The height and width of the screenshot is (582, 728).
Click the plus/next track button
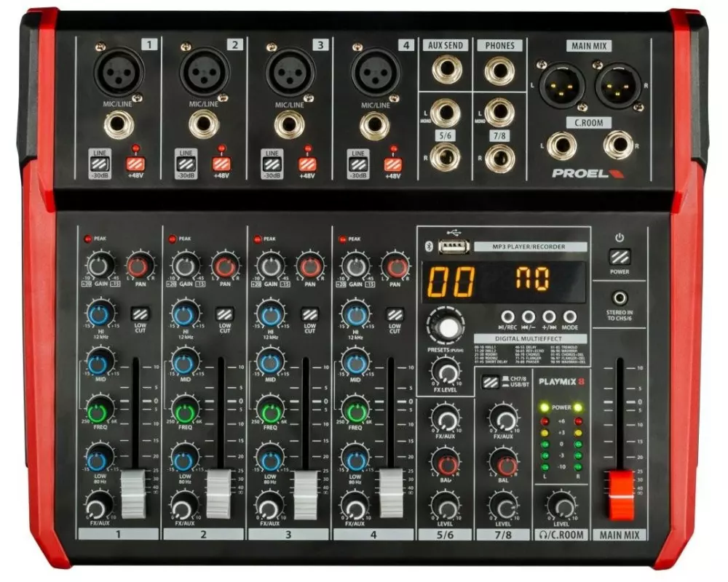point(549,317)
